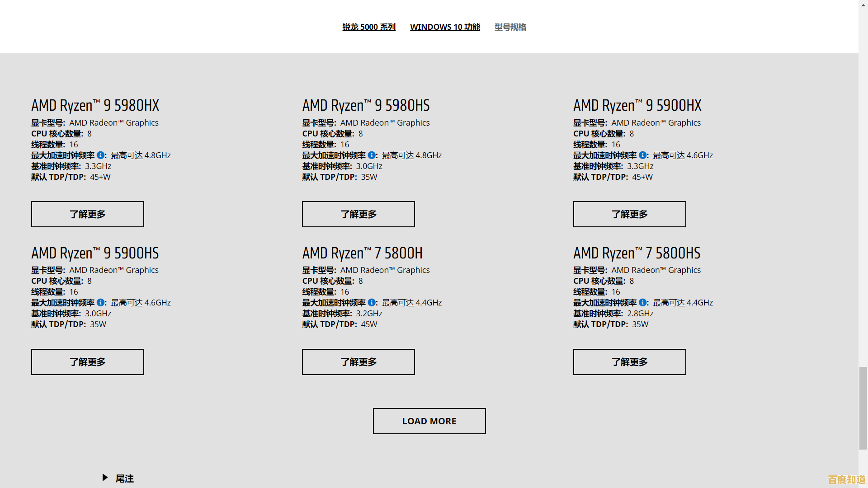Click info icon for Ryzen 9 5900HS boost clock
Screen dimensions: 868x488
click(100, 302)
